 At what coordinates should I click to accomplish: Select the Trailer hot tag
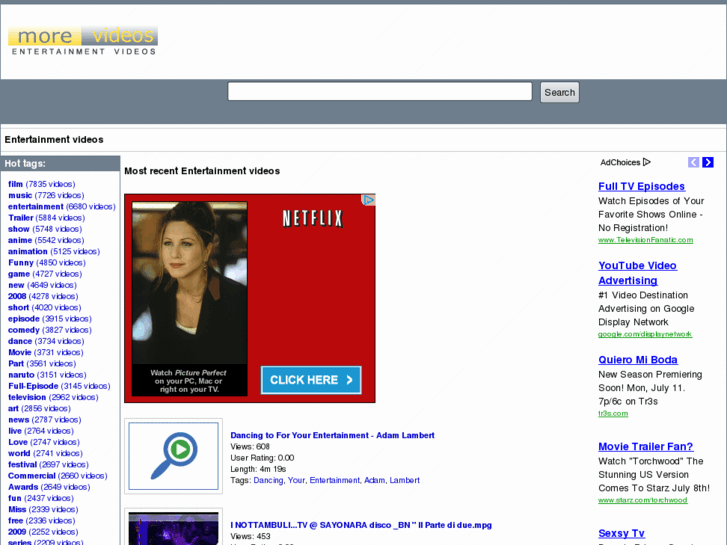(20, 218)
